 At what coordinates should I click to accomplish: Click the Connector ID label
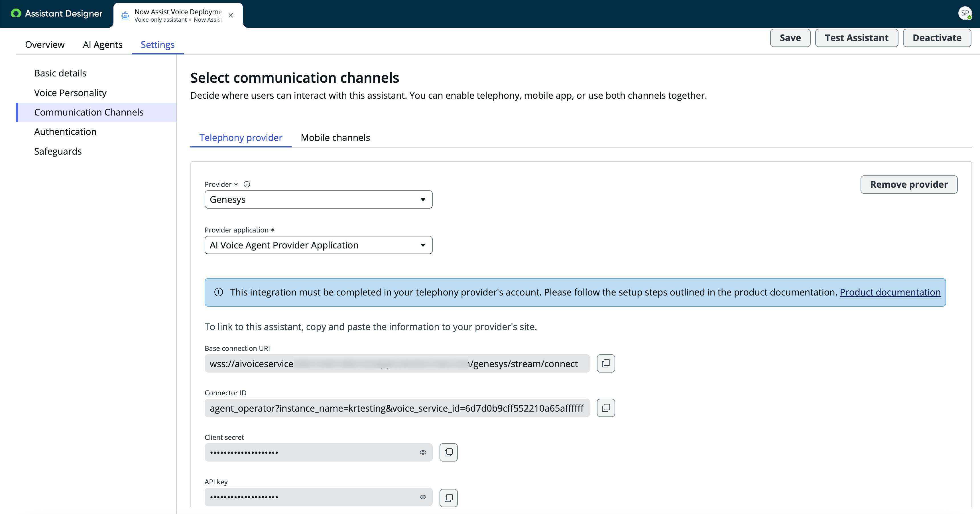(x=225, y=393)
